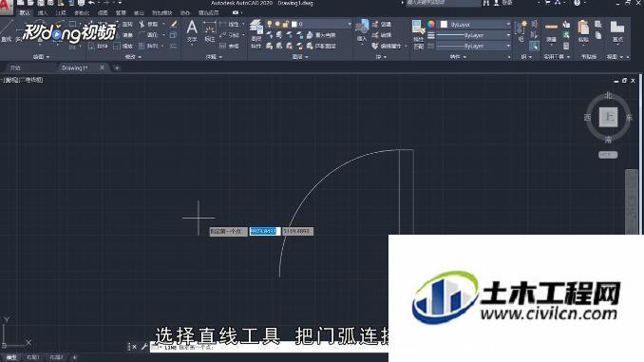Toggle the layer on/off lightbulb
Screen dimensions: 644x362
[x=270, y=25]
